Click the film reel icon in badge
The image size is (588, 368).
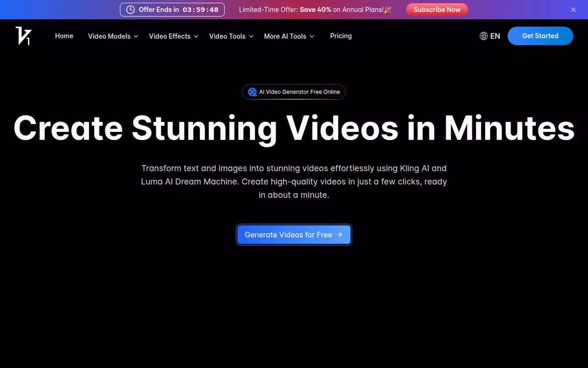click(252, 92)
